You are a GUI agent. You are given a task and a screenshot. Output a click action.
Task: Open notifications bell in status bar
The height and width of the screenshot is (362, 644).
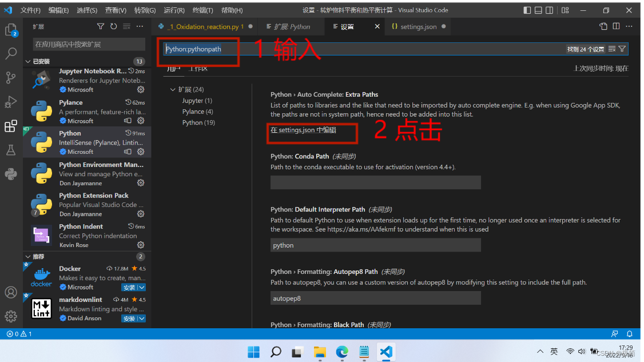click(629, 334)
